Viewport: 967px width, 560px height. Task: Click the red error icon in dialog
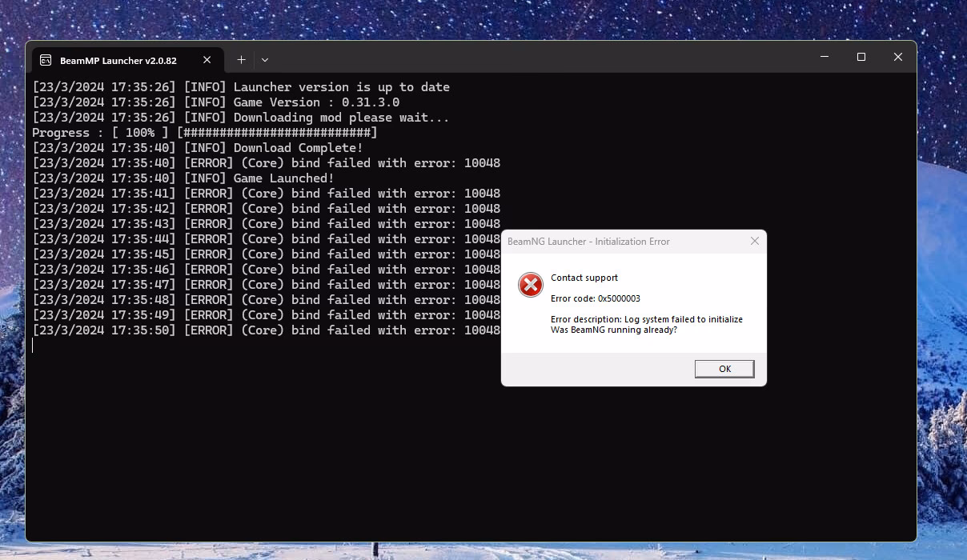pos(530,285)
